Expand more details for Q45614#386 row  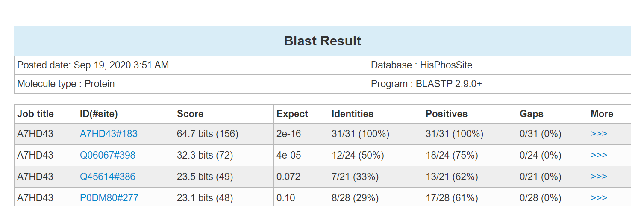pyautogui.click(x=599, y=177)
